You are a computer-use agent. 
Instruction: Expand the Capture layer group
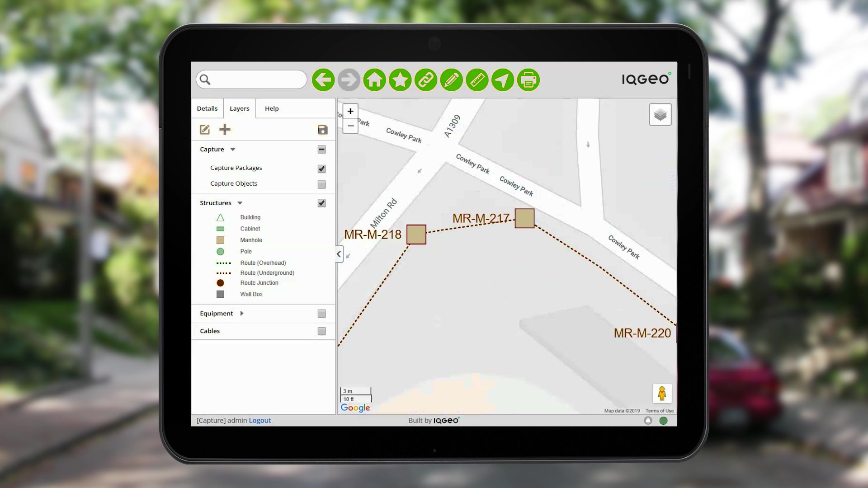coord(232,149)
